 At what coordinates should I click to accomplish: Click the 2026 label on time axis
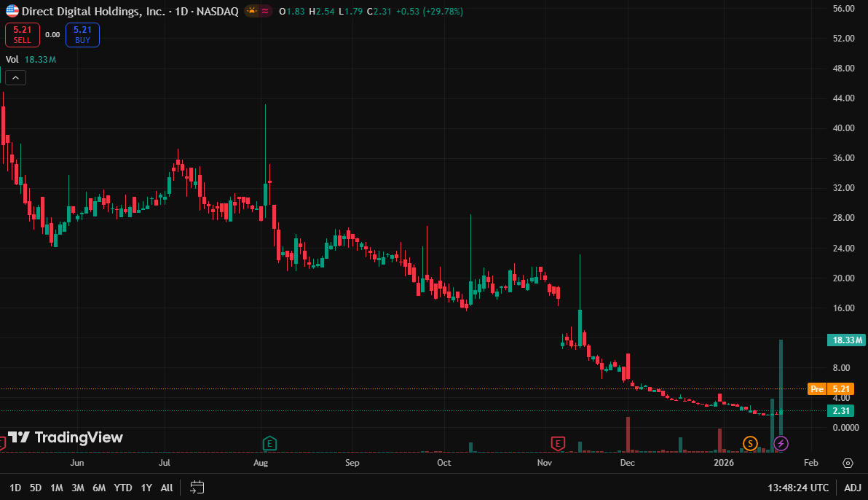point(724,463)
